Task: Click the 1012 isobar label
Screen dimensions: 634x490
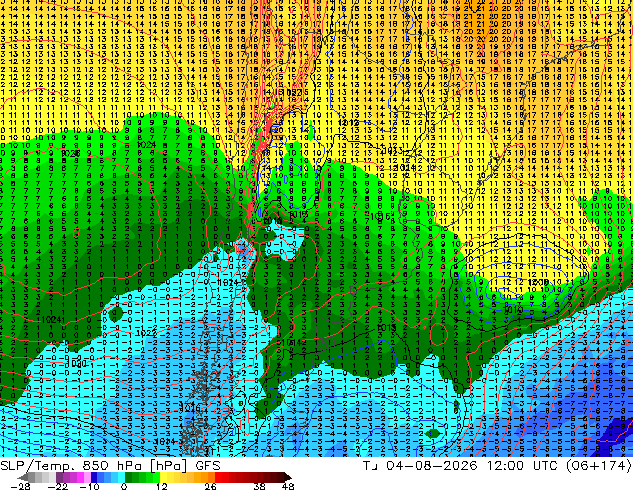Action: click(x=348, y=123)
